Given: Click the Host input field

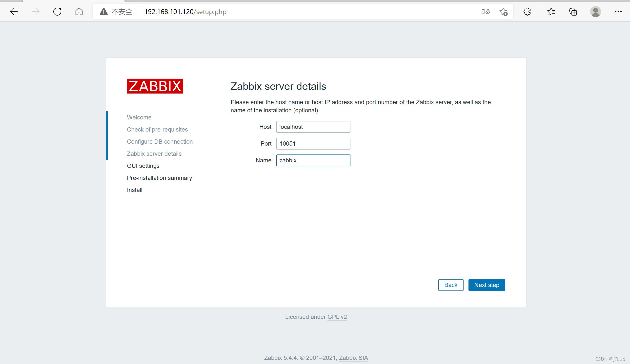Looking at the screenshot, I should [x=313, y=127].
